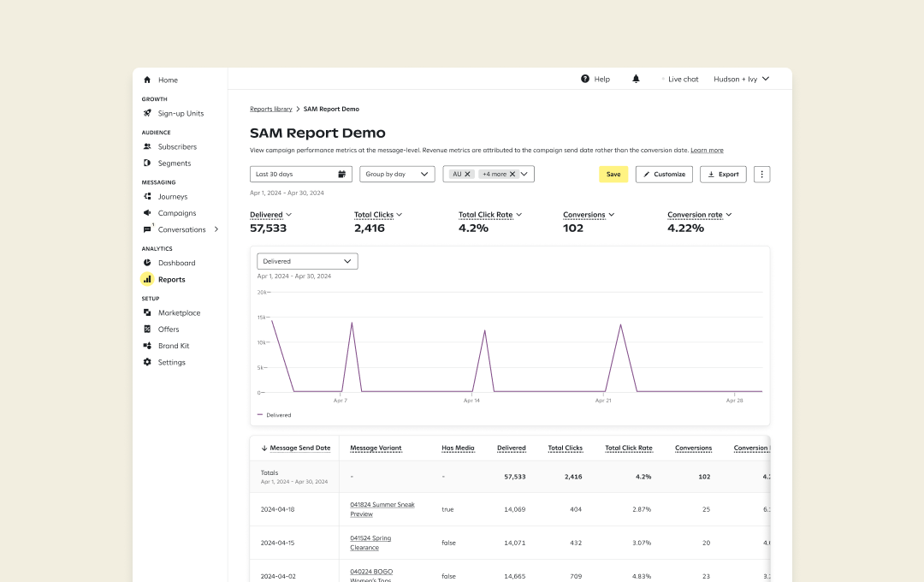Open Segments in the sidebar
The height and width of the screenshot is (582, 924).
tap(174, 163)
